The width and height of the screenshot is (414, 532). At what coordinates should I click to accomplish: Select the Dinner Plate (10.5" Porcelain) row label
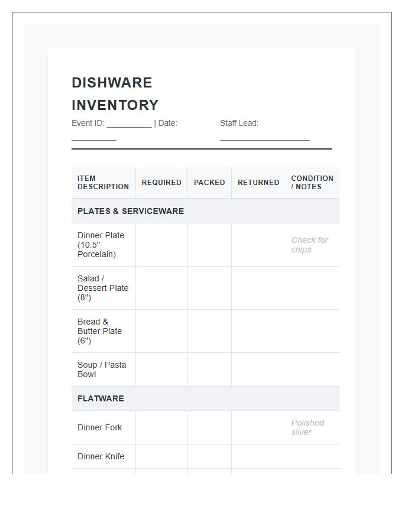(x=101, y=245)
